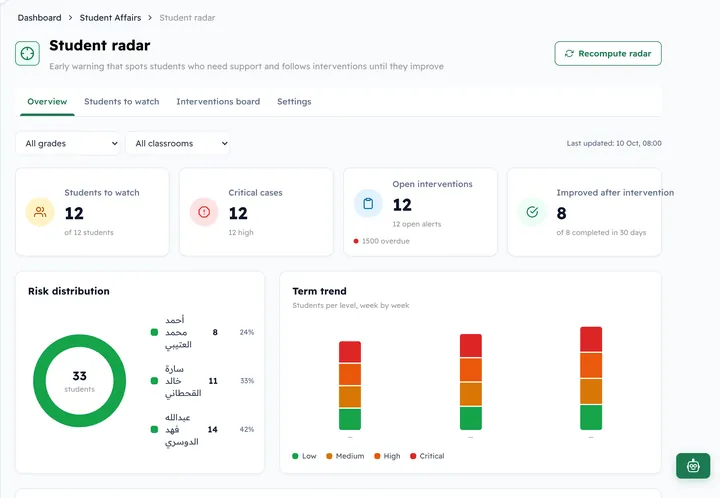Click the '12 high' text
Image resolution: width=720 pixels, height=498 pixels.
(241, 233)
